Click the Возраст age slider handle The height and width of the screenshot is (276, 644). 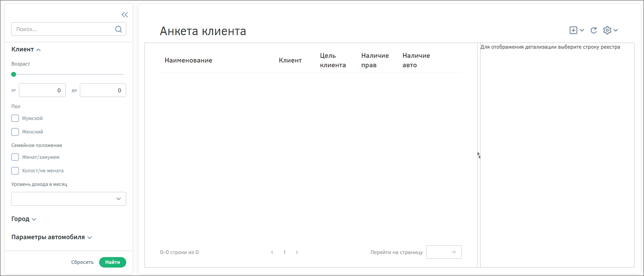(14, 74)
